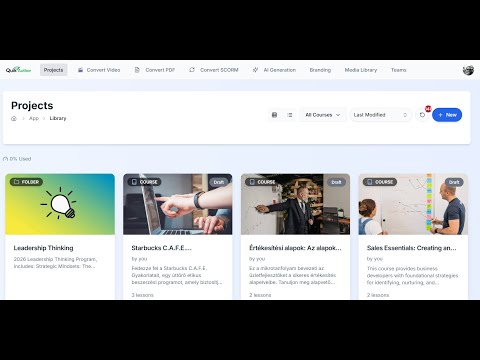Click 'by you' on the Starbucks card

click(x=139, y=259)
